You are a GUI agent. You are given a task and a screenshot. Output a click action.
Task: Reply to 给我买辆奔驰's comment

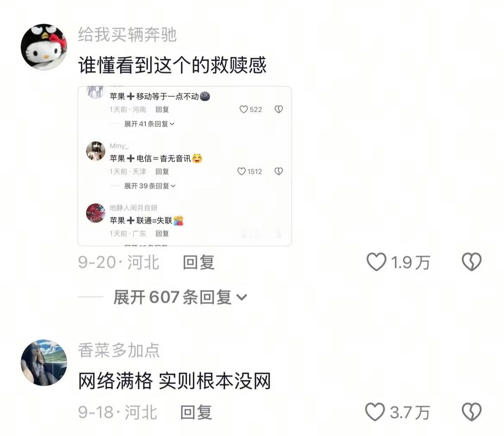point(199,262)
